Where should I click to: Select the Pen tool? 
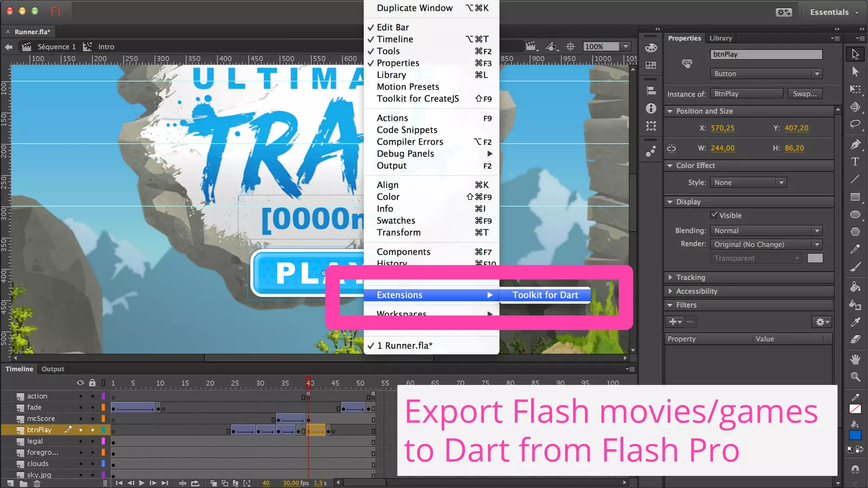pos(855,144)
